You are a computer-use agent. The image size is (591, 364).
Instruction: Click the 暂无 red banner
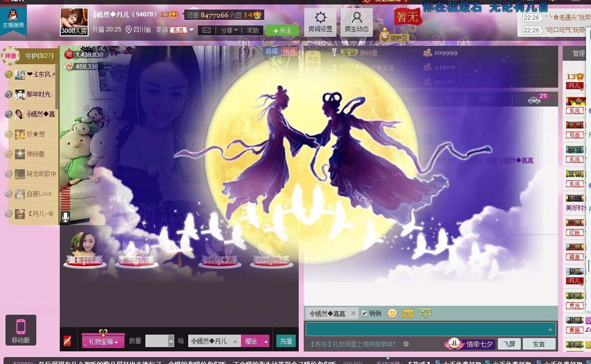point(407,17)
